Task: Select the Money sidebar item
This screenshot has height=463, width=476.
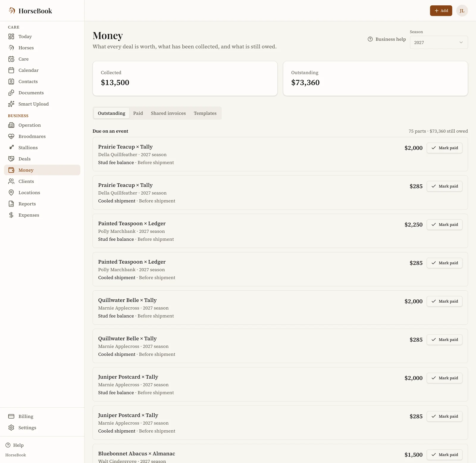Action: pyautogui.click(x=42, y=170)
